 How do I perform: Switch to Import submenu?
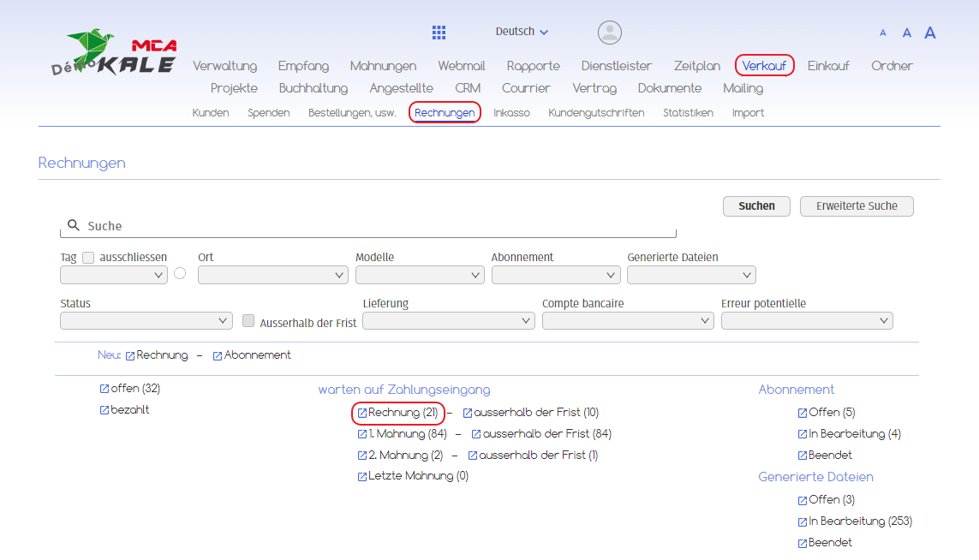(x=748, y=113)
